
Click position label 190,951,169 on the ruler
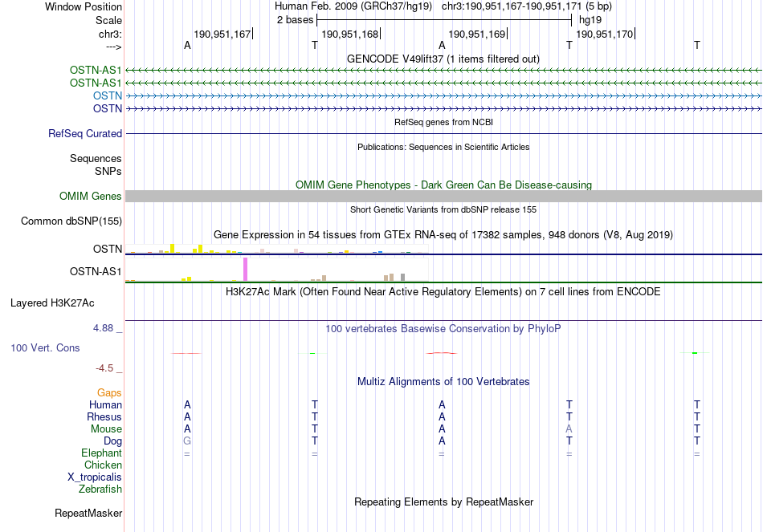[476, 34]
